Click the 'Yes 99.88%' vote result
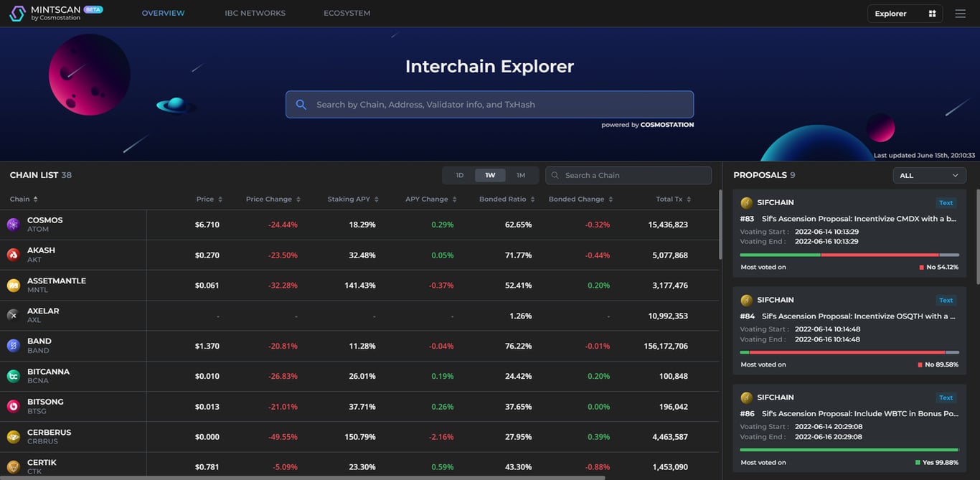Screen dimensions: 980x480 point(937,463)
